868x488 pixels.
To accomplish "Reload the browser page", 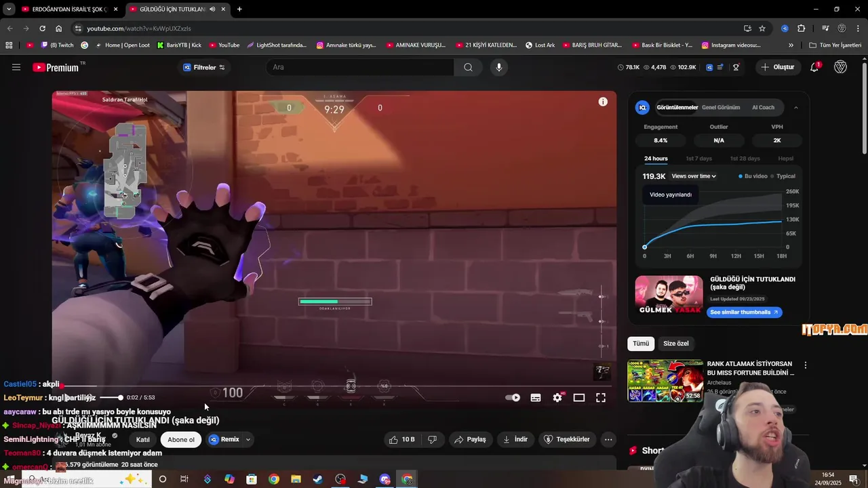I will (x=42, y=28).
